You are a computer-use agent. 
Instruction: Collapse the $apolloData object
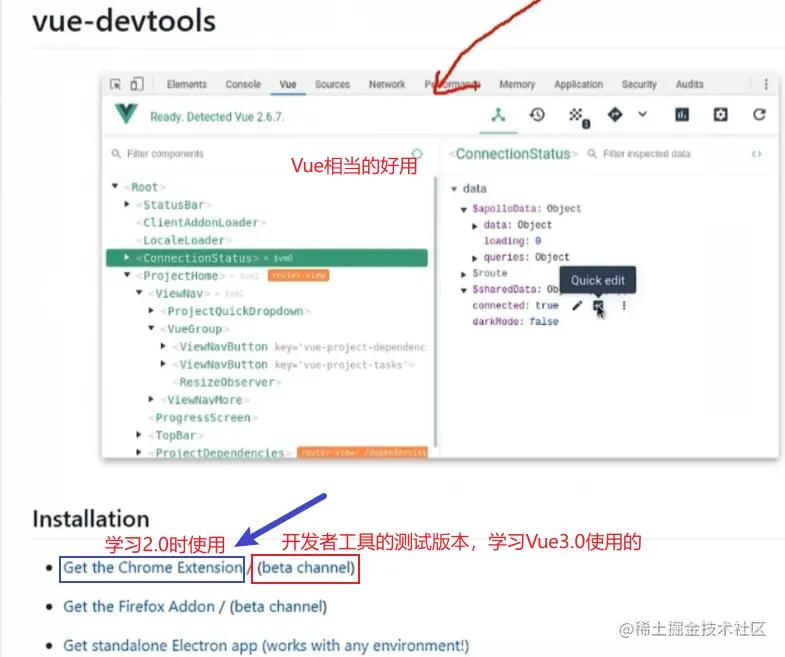pos(464,209)
